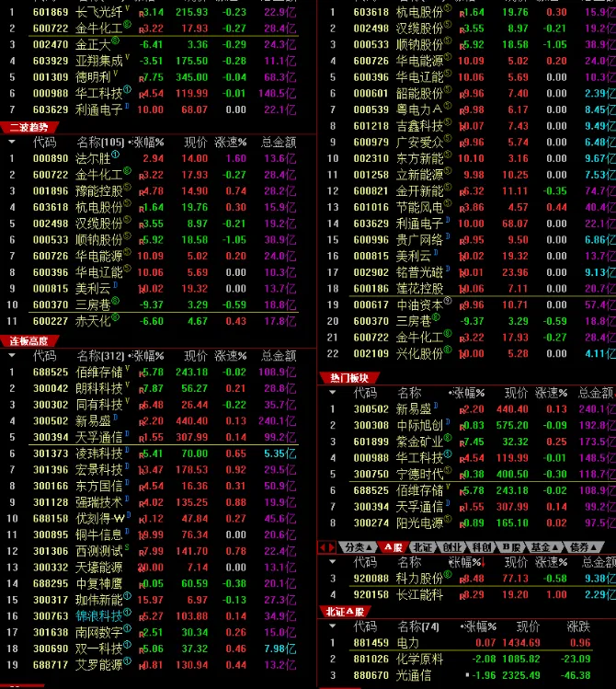This screenshot has width=616, height=689.
Task: Select 881459 电力 sector row
Action: coord(468,642)
